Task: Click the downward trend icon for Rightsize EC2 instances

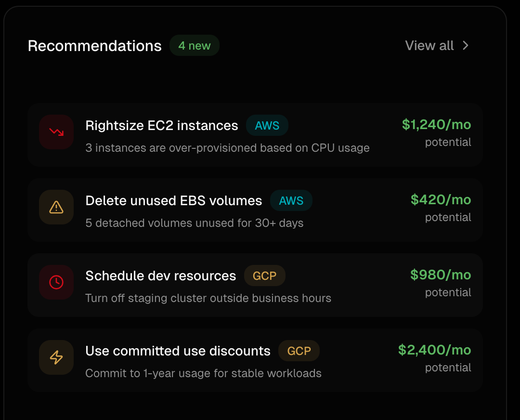Action: coord(56,131)
